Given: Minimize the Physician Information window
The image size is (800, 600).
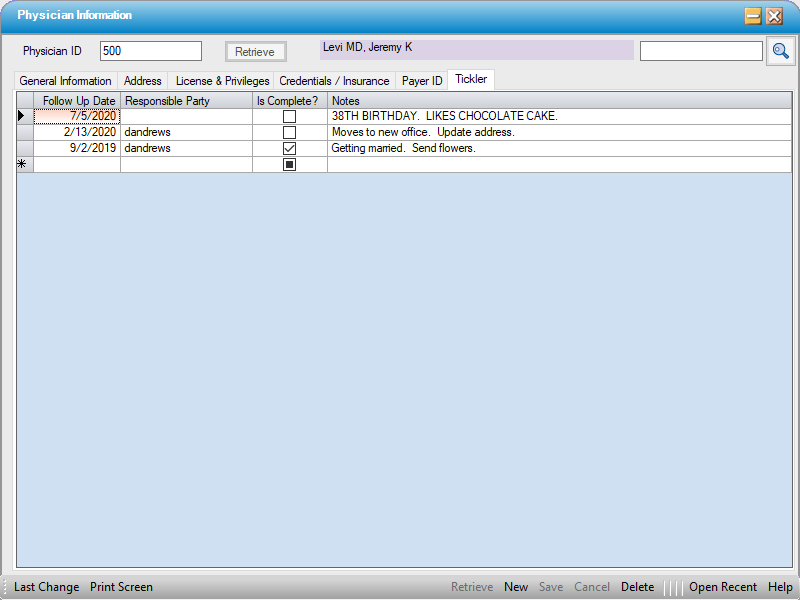Looking at the screenshot, I should [752, 16].
